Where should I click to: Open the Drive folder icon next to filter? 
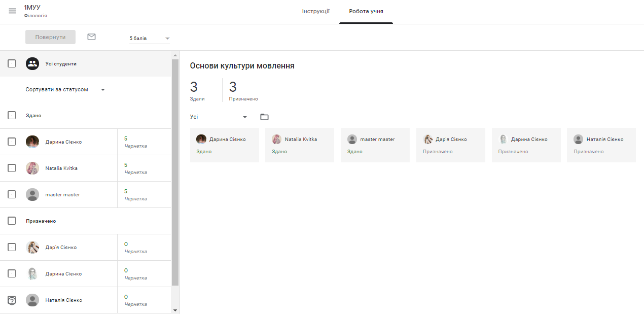[264, 117]
